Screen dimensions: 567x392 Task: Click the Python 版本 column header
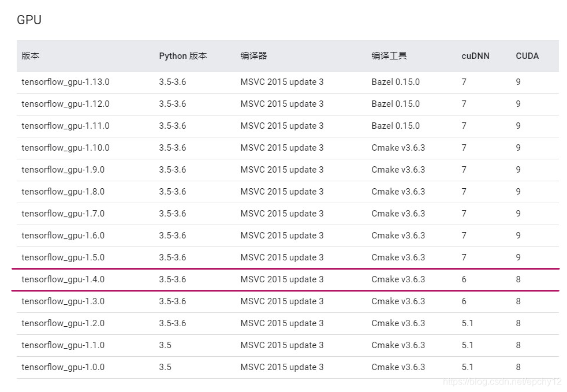click(x=183, y=55)
